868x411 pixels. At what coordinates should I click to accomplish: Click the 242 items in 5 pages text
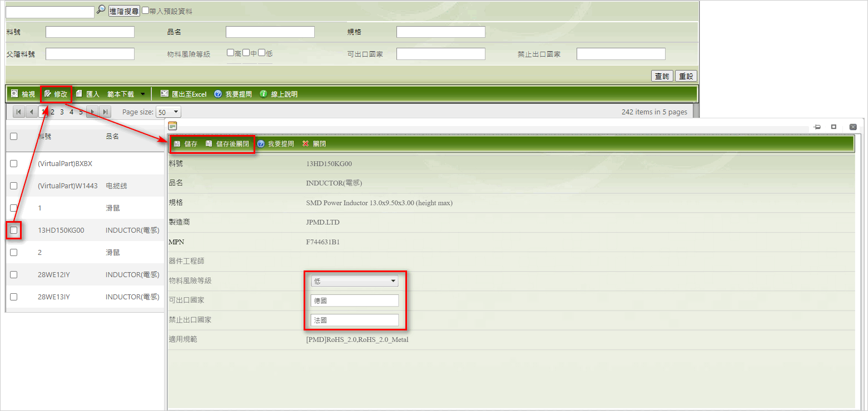click(654, 112)
